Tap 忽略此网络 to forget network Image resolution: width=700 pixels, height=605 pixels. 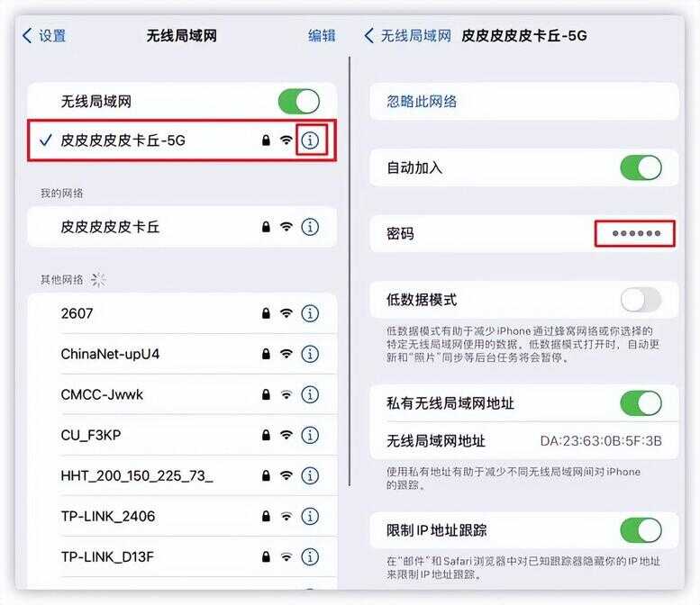[x=524, y=101]
